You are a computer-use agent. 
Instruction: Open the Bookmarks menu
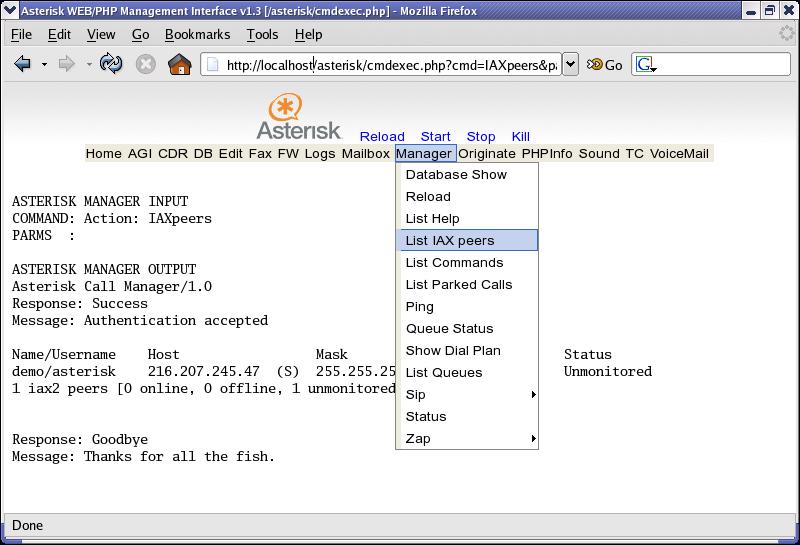pyautogui.click(x=197, y=34)
